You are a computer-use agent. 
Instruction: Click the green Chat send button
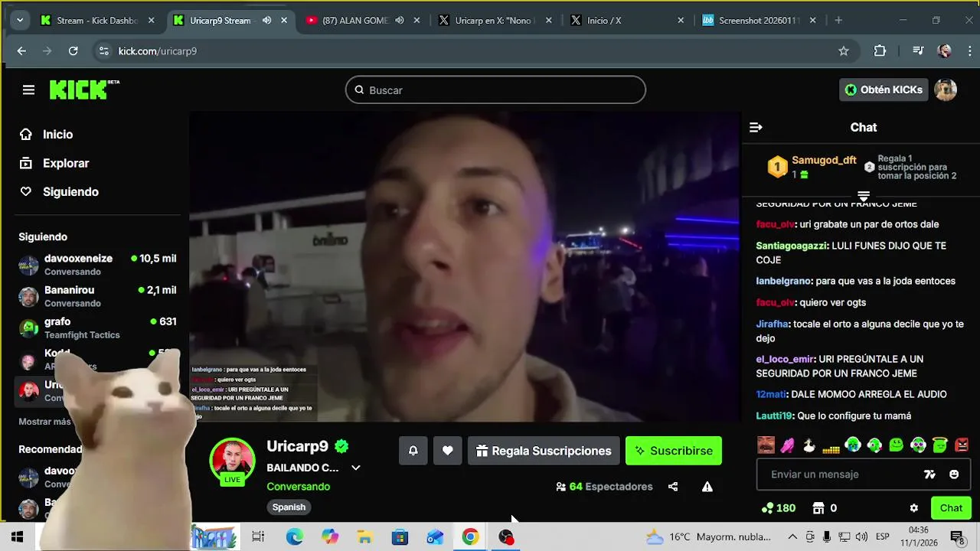click(x=951, y=508)
